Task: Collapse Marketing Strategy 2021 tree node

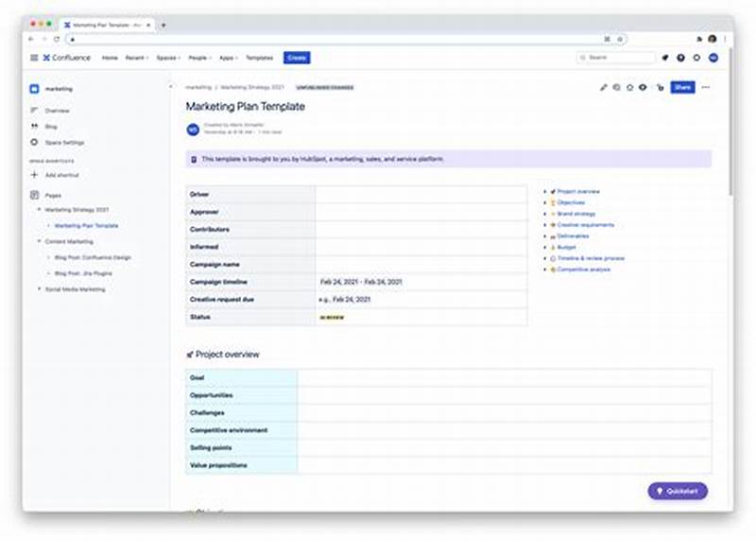Action: [x=39, y=209]
